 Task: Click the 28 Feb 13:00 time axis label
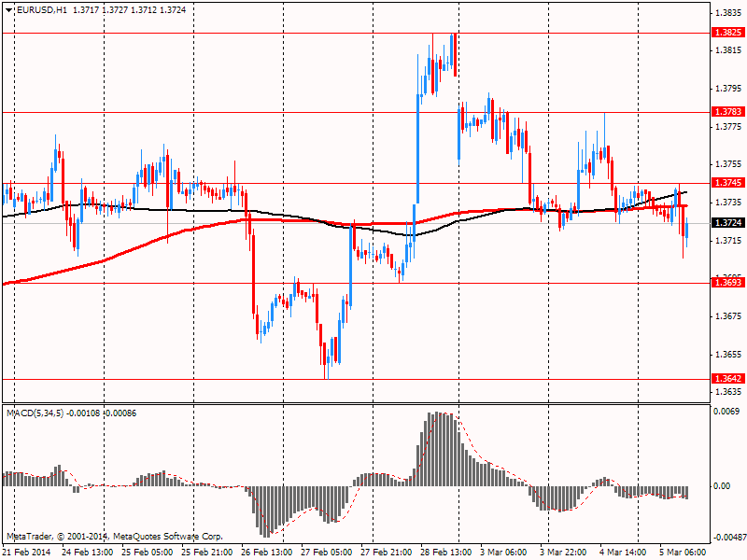[446, 553]
